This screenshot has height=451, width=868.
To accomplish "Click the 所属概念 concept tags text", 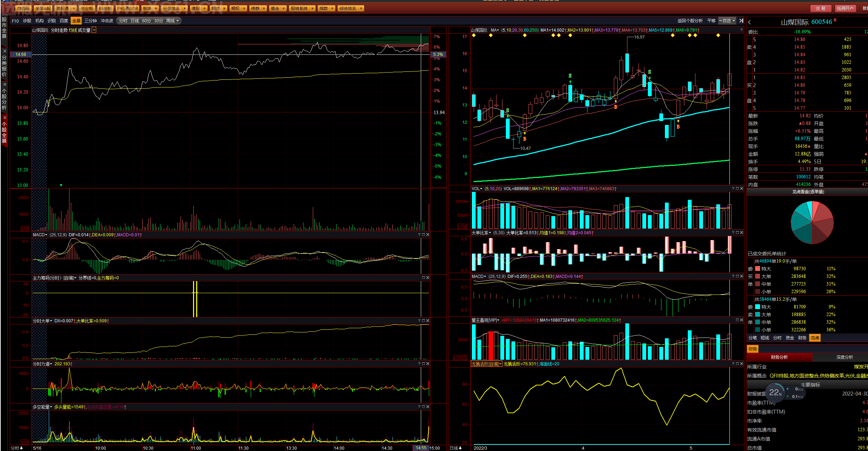I will click(x=819, y=376).
